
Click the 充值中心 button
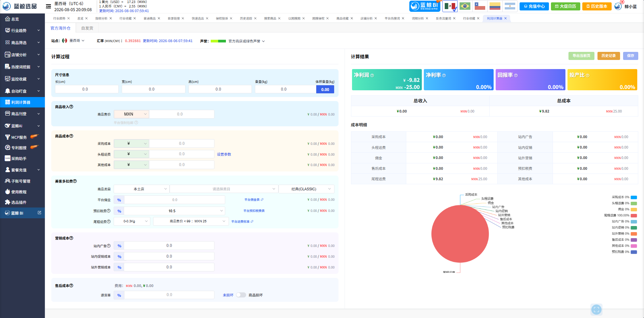[534, 6]
